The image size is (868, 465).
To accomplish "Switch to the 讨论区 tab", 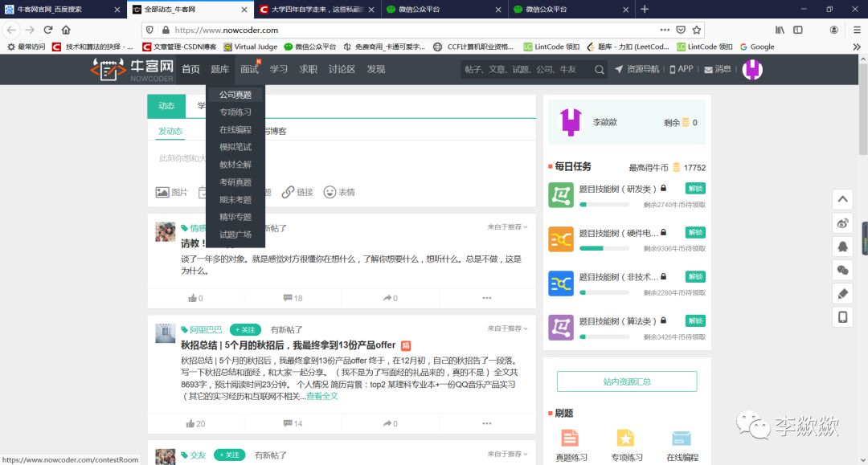I will 341,69.
